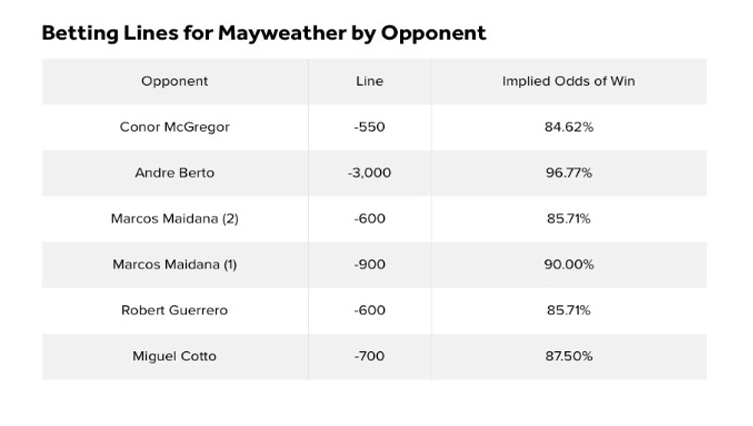Click the 84.62% implied odds cell
Image resolution: width=753 pixels, height=426 pixels.
tap(569, 127)
